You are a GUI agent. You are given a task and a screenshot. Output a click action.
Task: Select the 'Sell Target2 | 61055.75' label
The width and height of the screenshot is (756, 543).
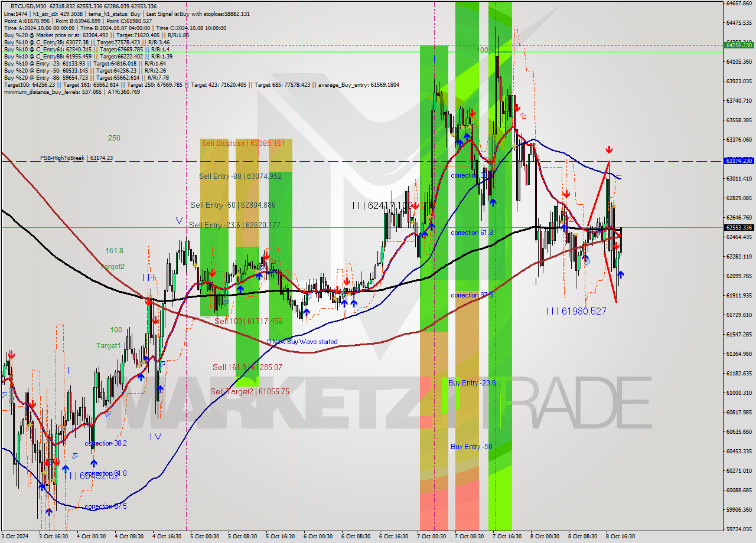pyautogui.click(x=250, y=391)
